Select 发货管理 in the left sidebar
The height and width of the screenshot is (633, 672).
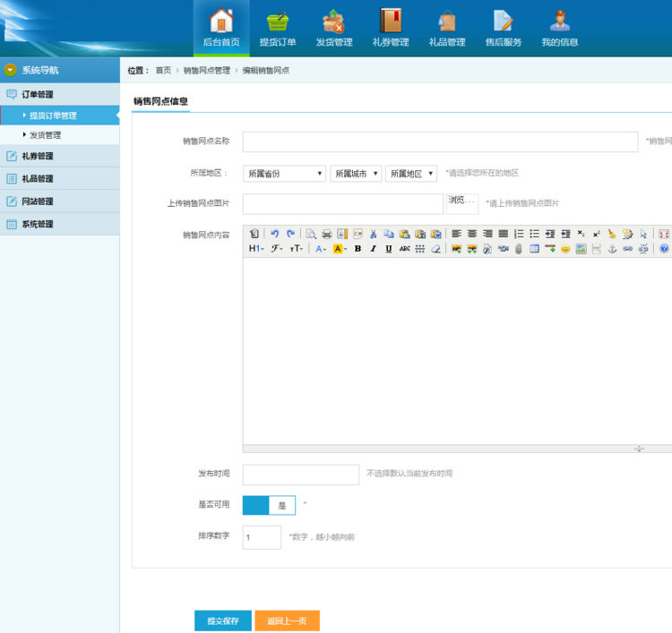46,135
